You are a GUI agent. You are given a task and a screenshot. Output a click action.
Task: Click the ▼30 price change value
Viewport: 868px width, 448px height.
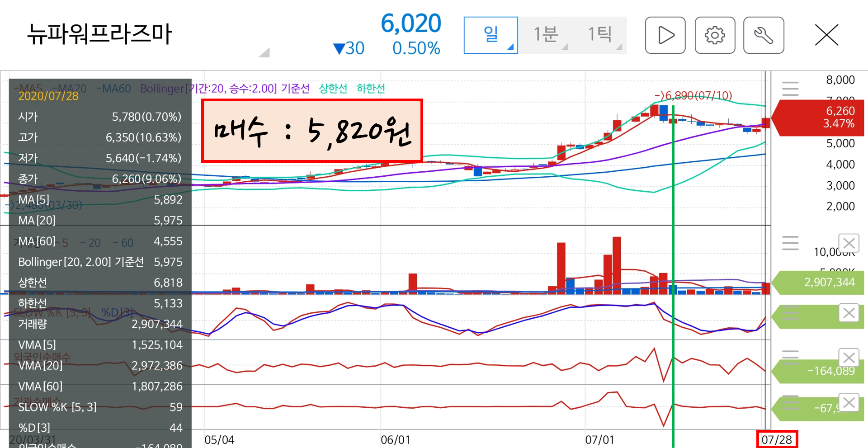[x=349, y=48]
